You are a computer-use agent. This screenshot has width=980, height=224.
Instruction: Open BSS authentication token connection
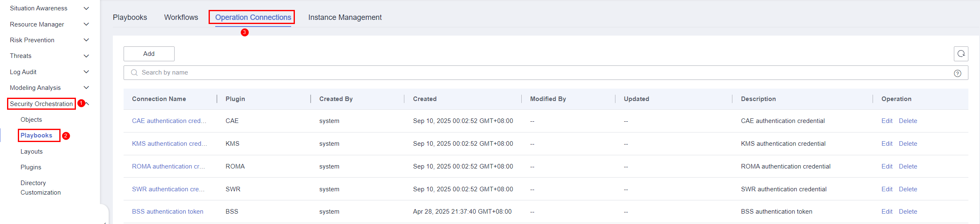pyautogui.click(x=168, y=212)
